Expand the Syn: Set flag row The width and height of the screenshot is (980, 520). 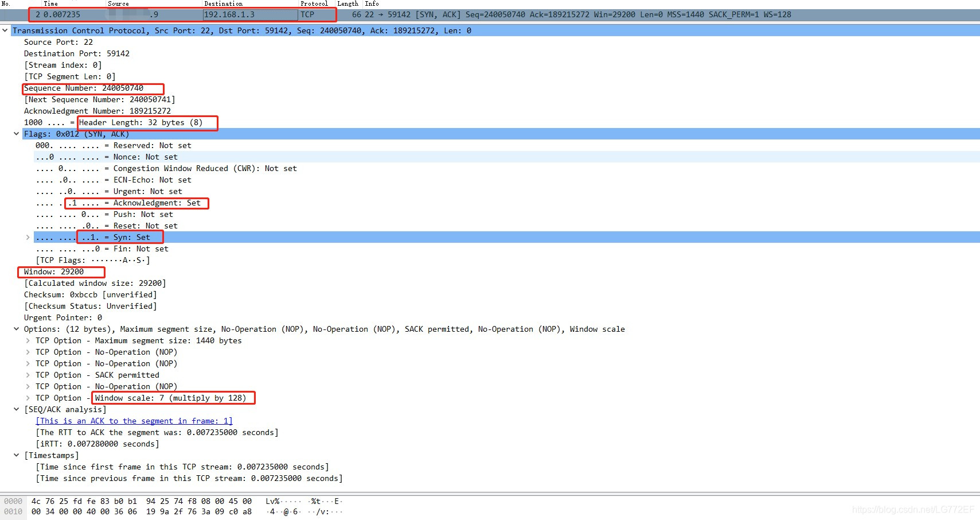(28, 237)
